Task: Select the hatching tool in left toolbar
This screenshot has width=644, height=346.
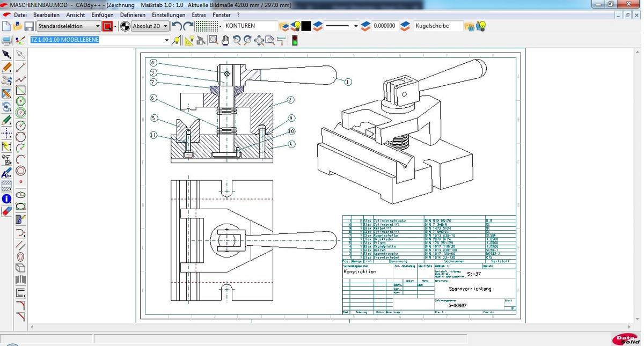Action: click(x=6, y=186)
